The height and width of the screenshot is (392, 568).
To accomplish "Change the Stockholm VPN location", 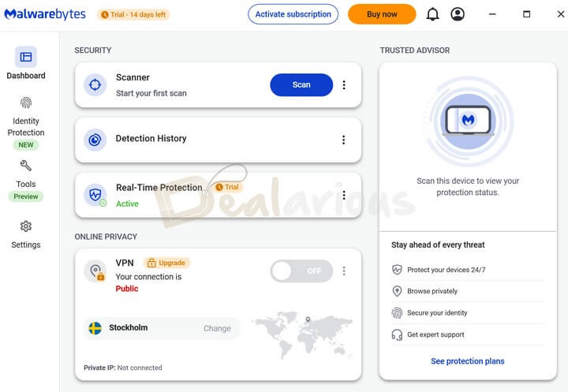I will [217, 328].
